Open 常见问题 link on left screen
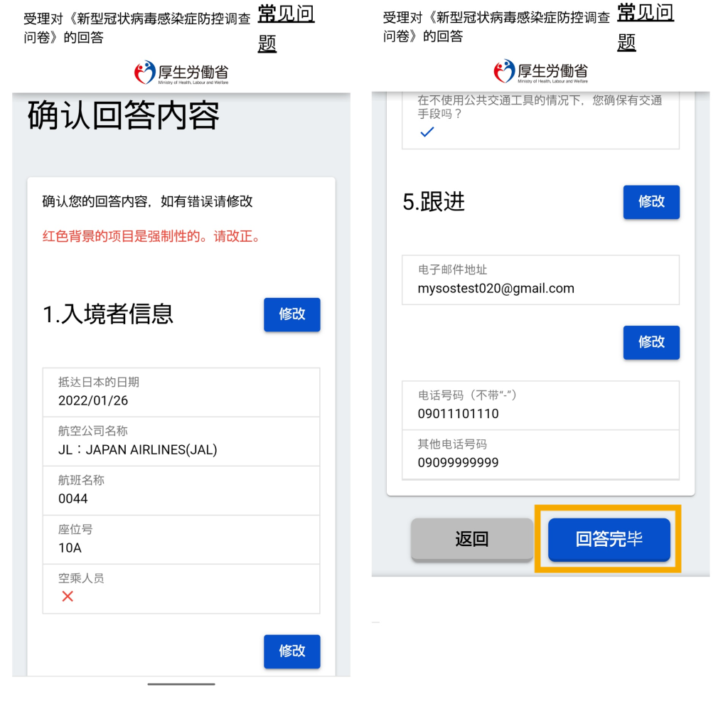 [x=286, y=28]
